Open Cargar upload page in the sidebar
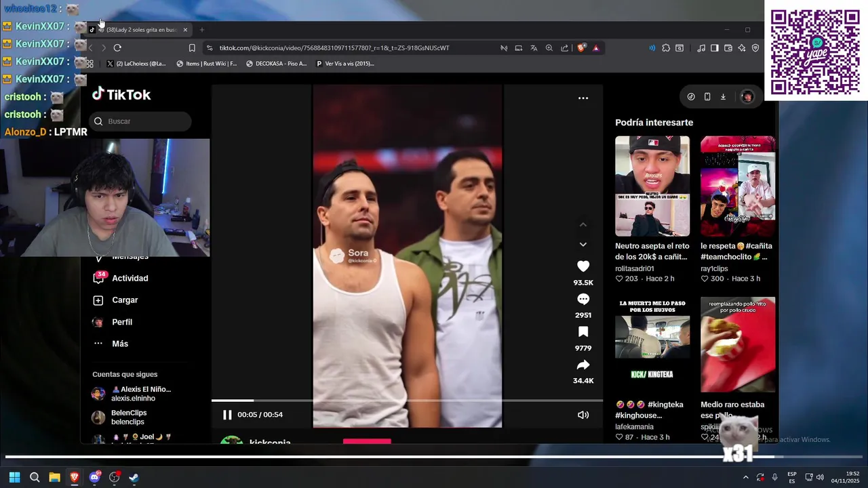This screenshot has width=868, height=488. (x=116, y=300)
